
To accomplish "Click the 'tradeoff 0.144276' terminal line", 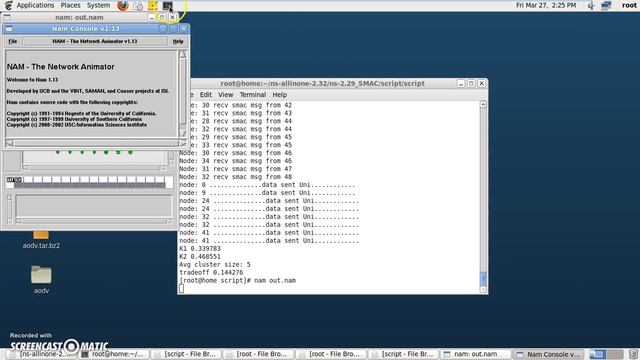I will click(x=211, y=273).
